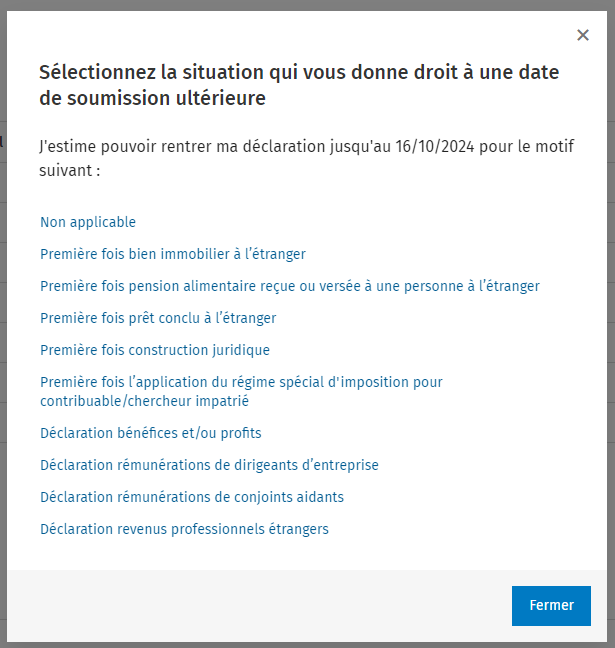This screenshot has height=648, width=615.
Task: Pick Déclaration rémunérations de conjoints aidants
Action: [x=192, y=497]
